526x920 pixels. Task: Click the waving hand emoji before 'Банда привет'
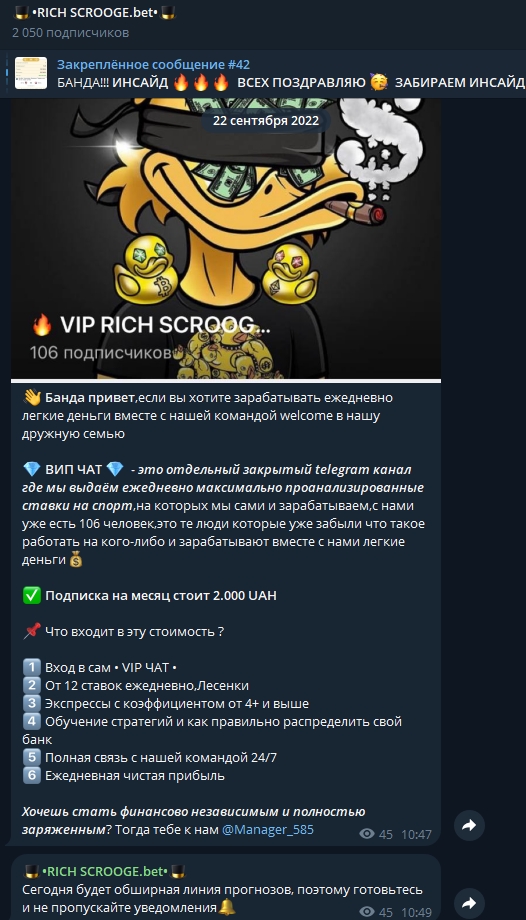pos(31,398)
